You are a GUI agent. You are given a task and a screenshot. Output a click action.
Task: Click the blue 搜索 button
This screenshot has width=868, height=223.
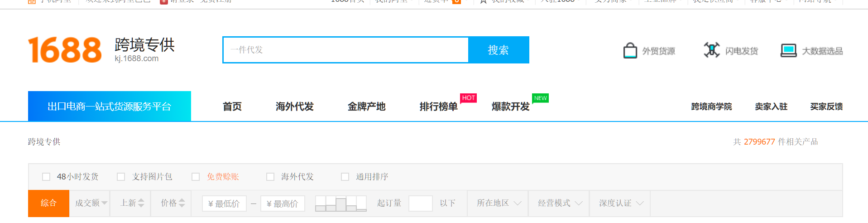coord(499,50)
